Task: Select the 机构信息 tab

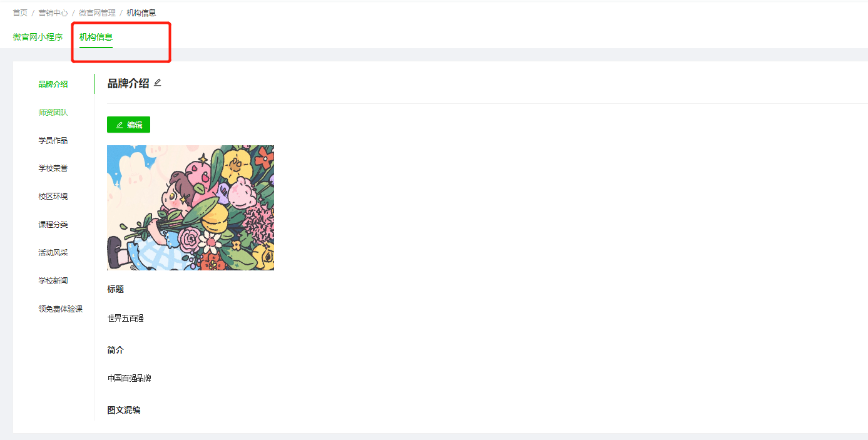Action: [96, 37]
